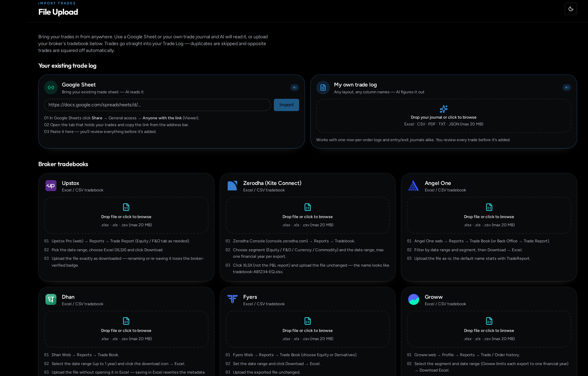Screen dimensions: 588x376
Task: Click Fyers 'Drop file or click to browse'
Action: coord(308,331)
